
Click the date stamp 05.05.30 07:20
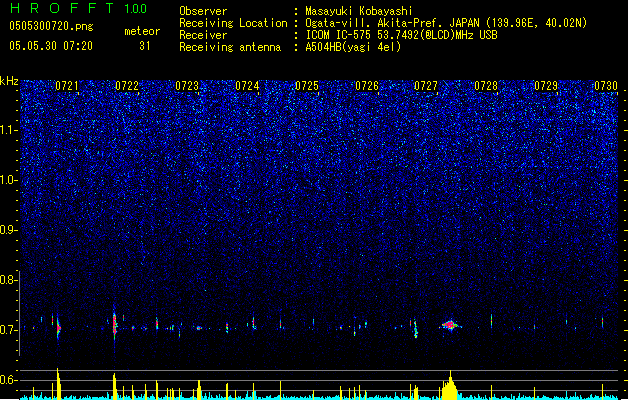(x=51, y=46)
